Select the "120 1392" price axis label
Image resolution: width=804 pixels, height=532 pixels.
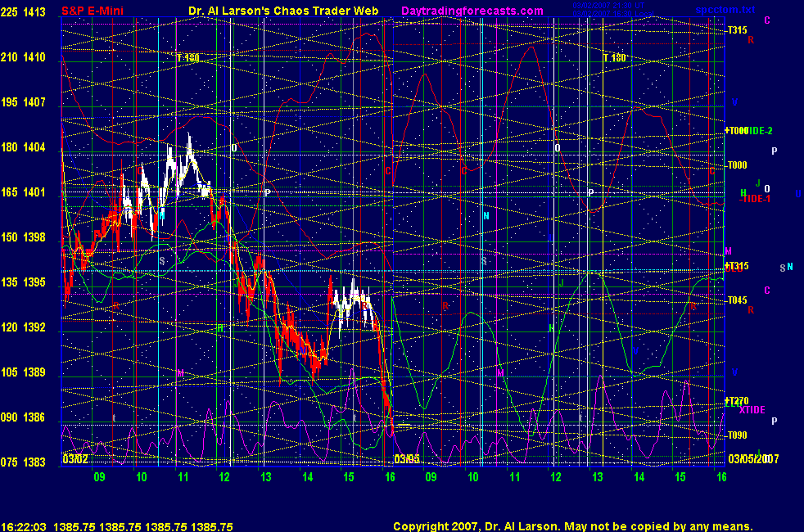[x=23, y=327]
